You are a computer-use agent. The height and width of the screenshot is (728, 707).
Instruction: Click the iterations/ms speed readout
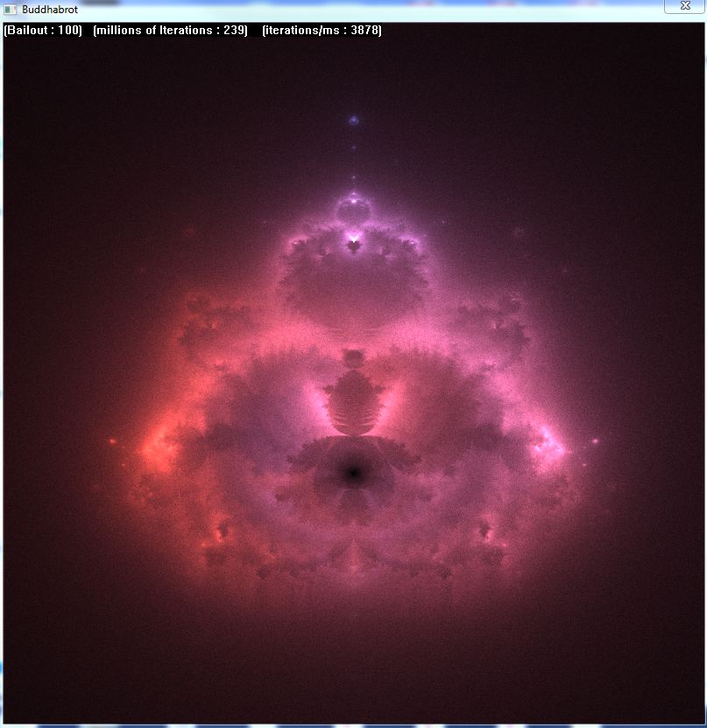(322, 31)
